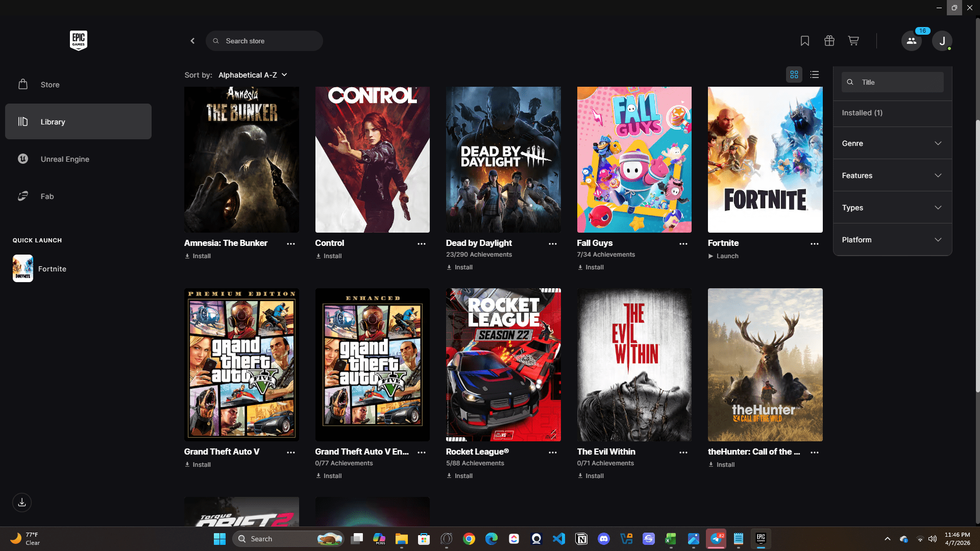Open the J profile avatar menu
The image size is (980, 551).
[x=942, y=41]
